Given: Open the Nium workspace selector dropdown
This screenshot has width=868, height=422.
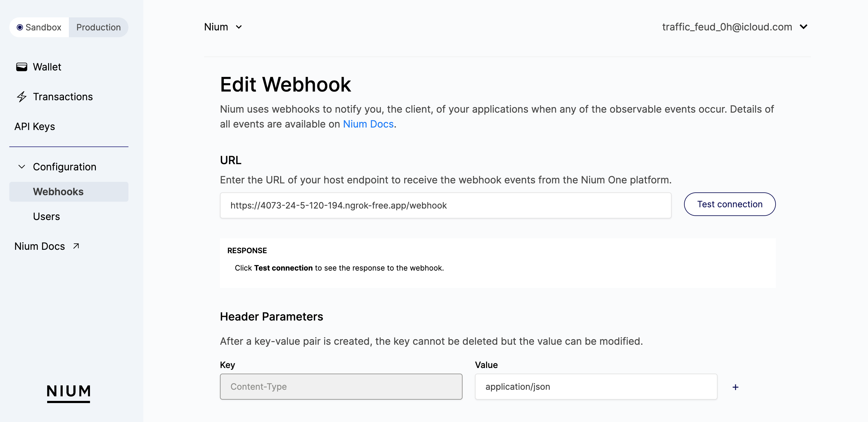Looking at the screenshot, I should [x=224, y=27].
